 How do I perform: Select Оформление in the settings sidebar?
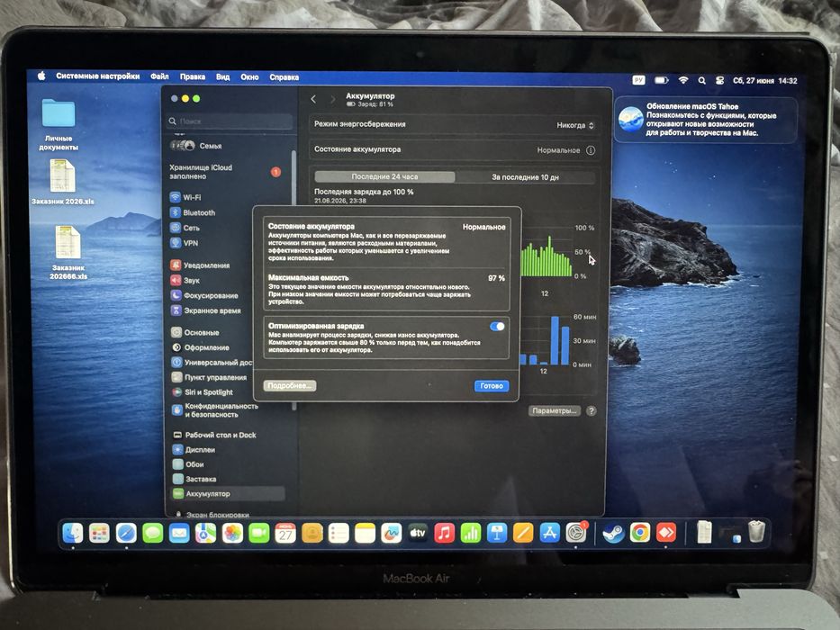tap(201, 347)
